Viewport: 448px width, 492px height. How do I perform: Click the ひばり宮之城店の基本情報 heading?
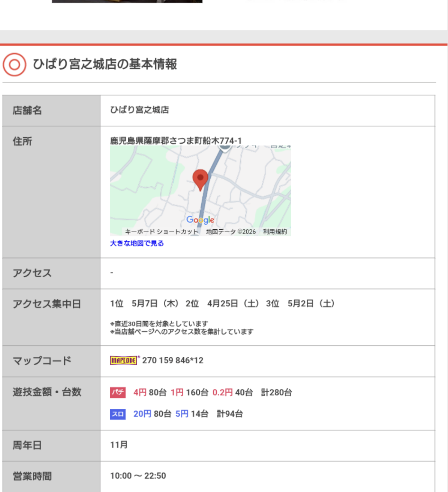click(105, 64)
